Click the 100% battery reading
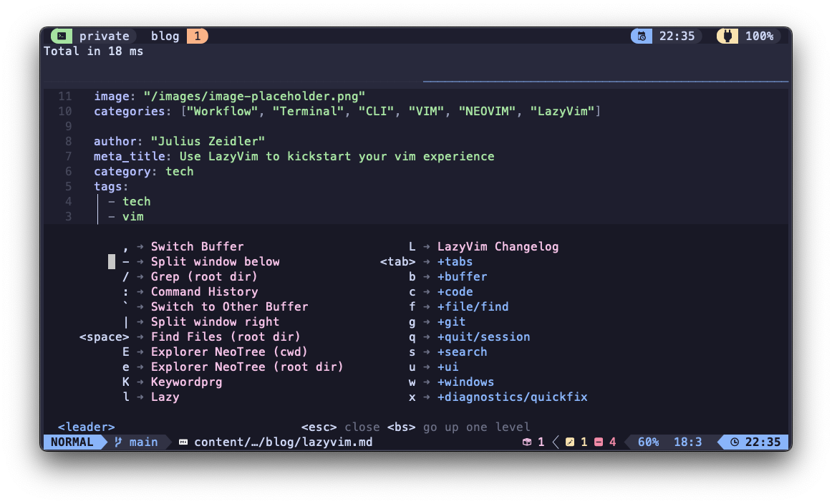The width and height of the screenshot is (832, 504). 759,36
